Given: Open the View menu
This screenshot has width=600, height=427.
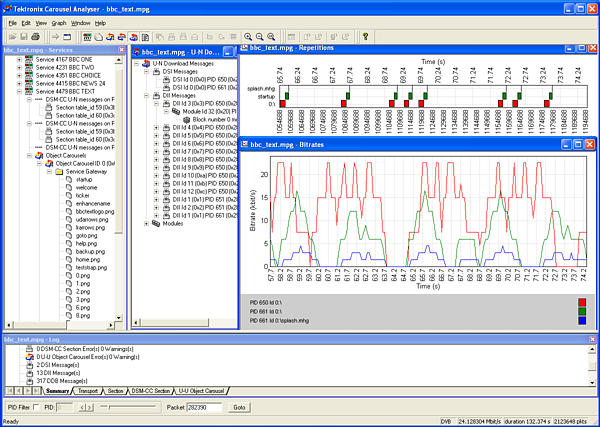Looking at the screenshot, I should [x=41, y=23].
